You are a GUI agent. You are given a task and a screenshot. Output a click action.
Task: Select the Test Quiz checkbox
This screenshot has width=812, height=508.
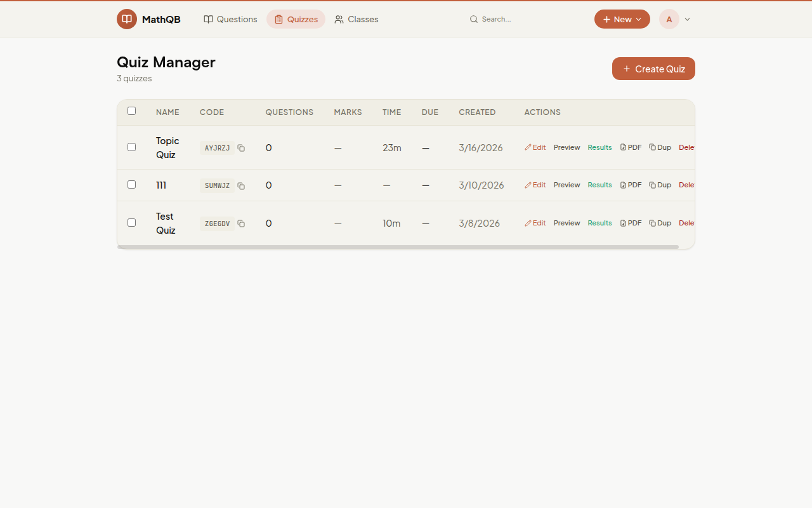(131, 222)
